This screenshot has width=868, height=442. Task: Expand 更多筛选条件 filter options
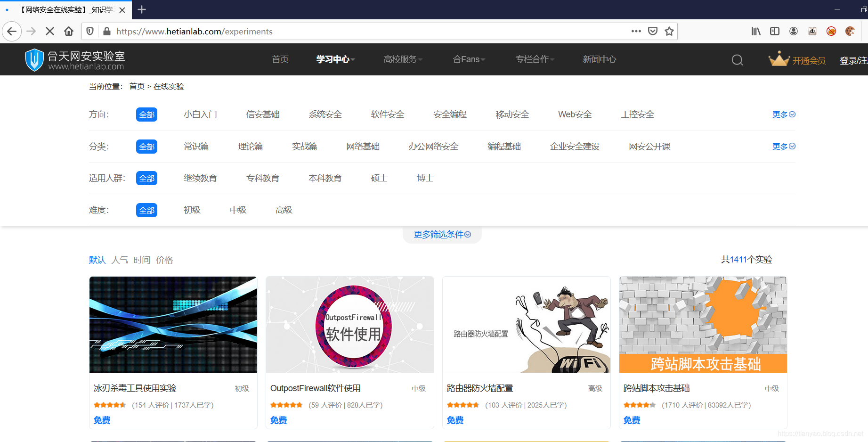point(442,235)
